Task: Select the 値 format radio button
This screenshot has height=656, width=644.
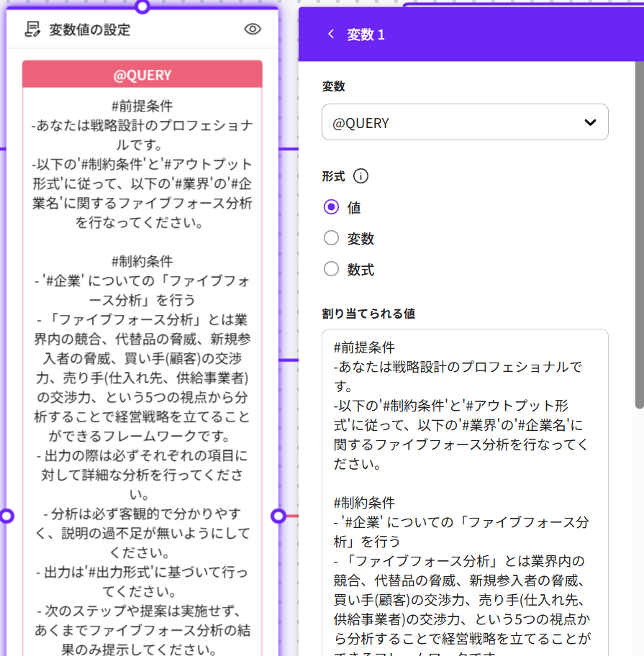Action: click(x=331, y=207)
